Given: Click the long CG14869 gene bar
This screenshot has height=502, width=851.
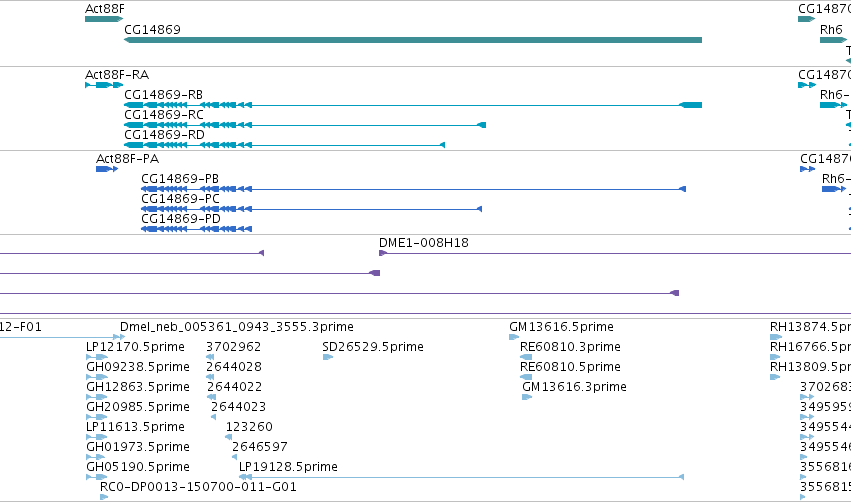Looking at the screenshot, I should coord(413,40).
